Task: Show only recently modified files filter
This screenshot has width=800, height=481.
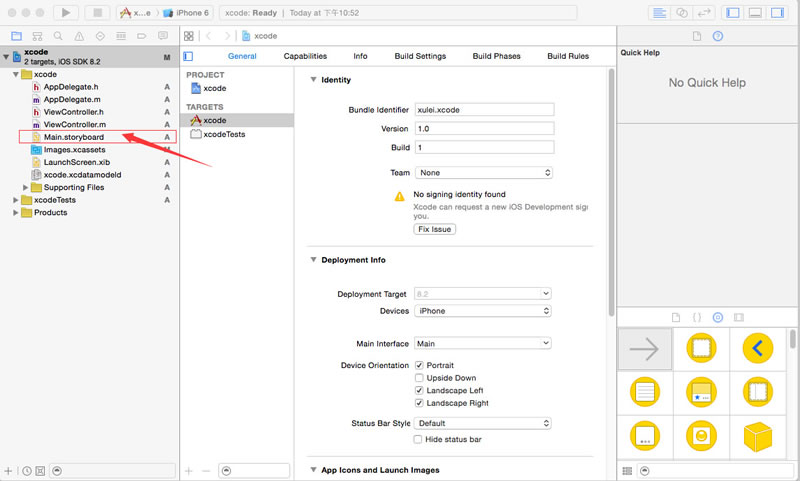Action: pos(27,471)
